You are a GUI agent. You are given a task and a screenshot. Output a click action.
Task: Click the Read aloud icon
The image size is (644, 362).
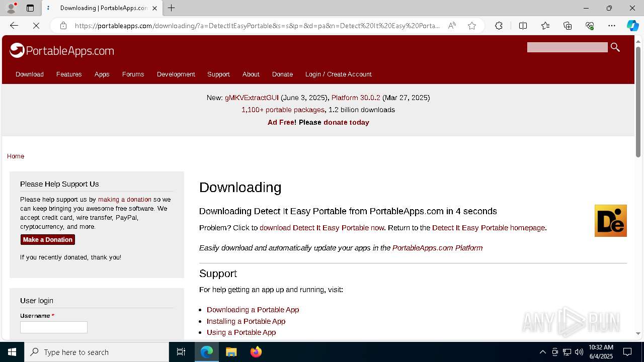point(452,26)
